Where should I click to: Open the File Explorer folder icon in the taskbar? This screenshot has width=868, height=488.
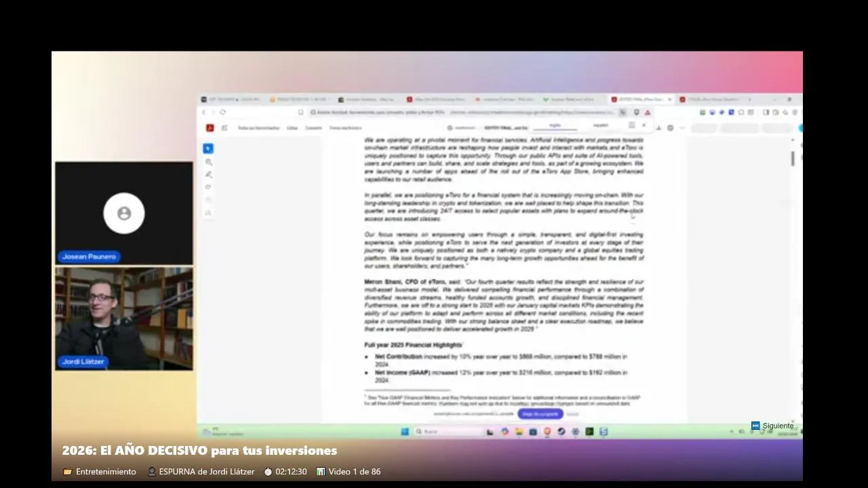pyautogui.click(x=519, y=432)
